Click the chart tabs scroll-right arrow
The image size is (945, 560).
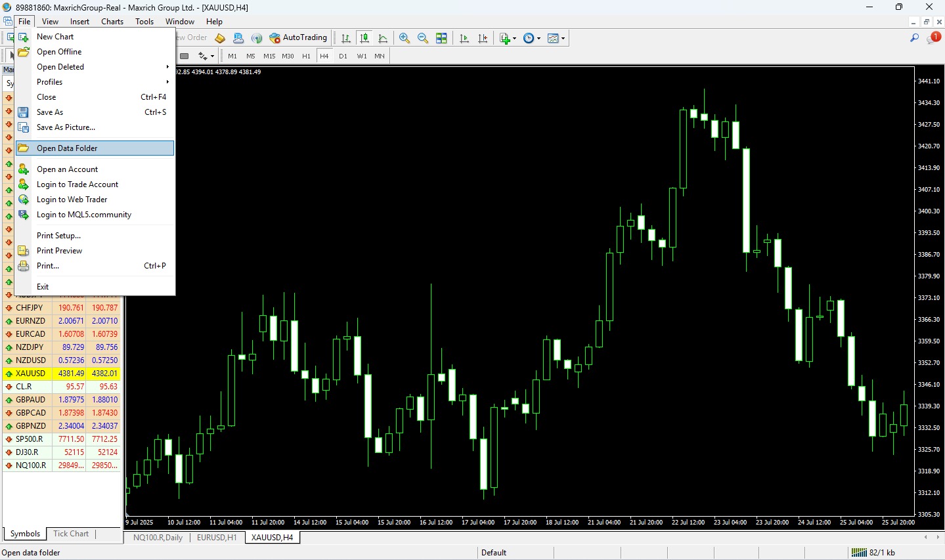(x=937, y=537)
